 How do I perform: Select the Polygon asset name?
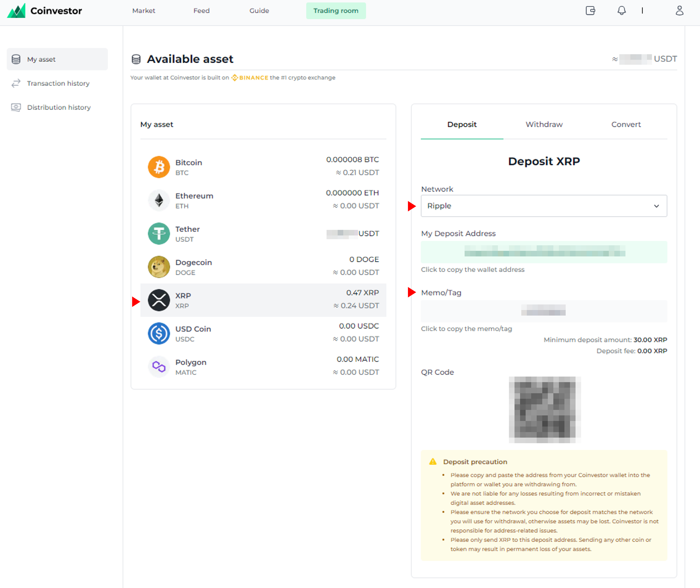coord(191,362)
